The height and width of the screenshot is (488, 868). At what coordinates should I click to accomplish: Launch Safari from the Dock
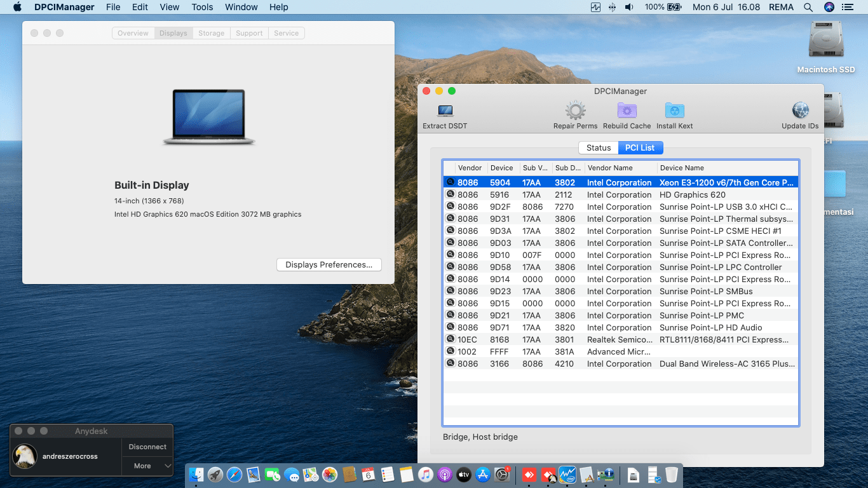point(234,474)
